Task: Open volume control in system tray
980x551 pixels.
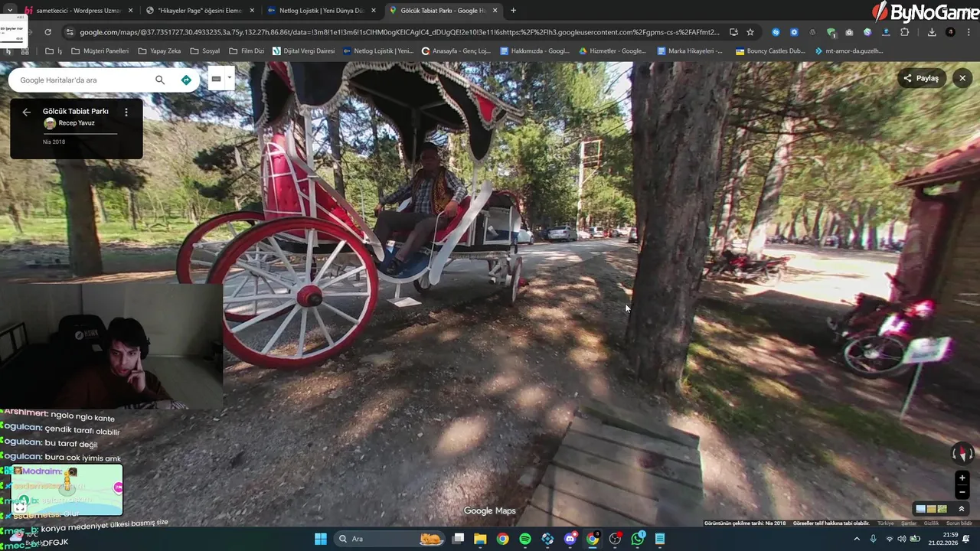Action: 901,539
